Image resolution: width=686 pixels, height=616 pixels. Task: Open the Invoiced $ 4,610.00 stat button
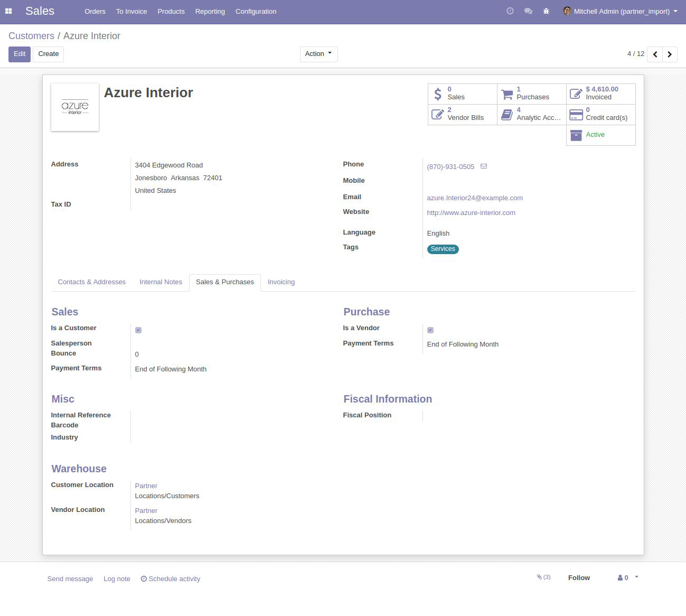click(600, 94)
